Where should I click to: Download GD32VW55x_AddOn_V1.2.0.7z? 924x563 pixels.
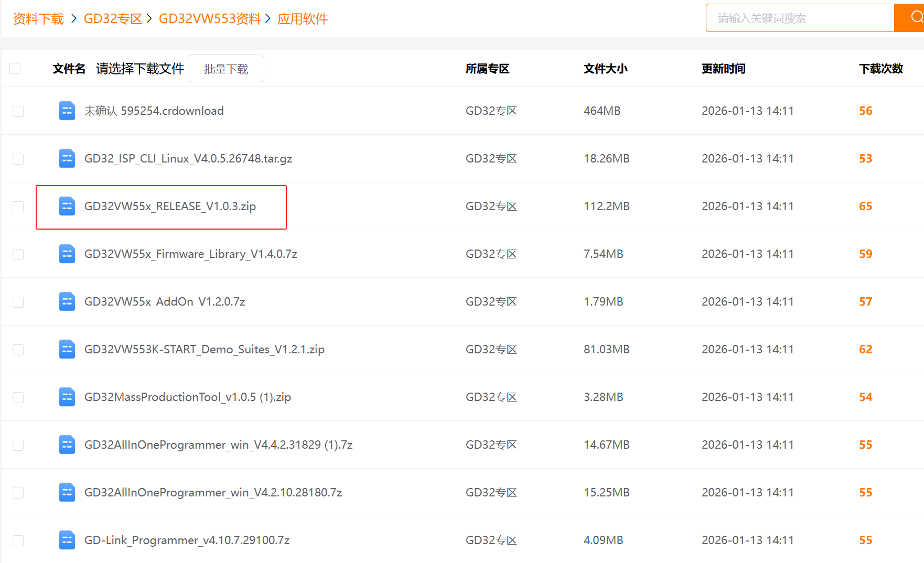coord(165,301)
